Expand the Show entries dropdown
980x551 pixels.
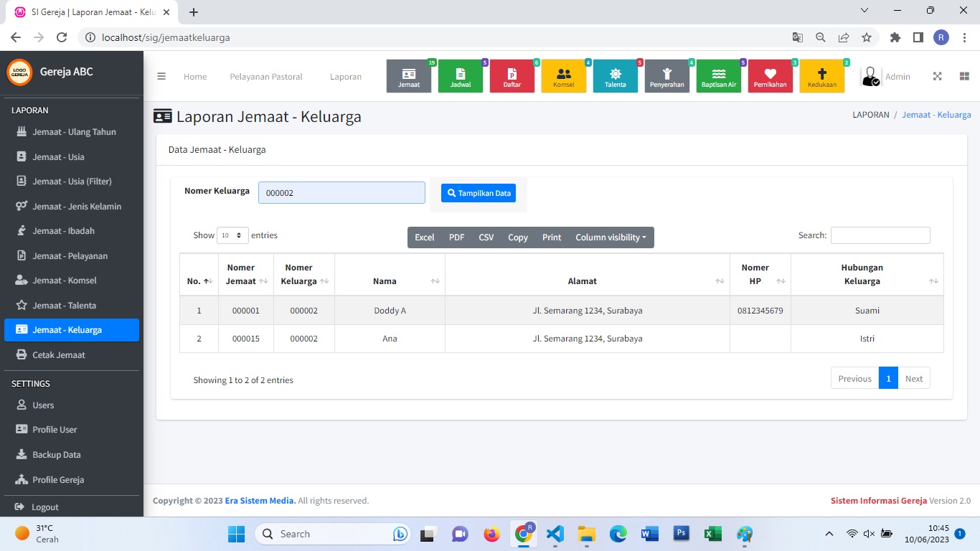click(232, 235)
